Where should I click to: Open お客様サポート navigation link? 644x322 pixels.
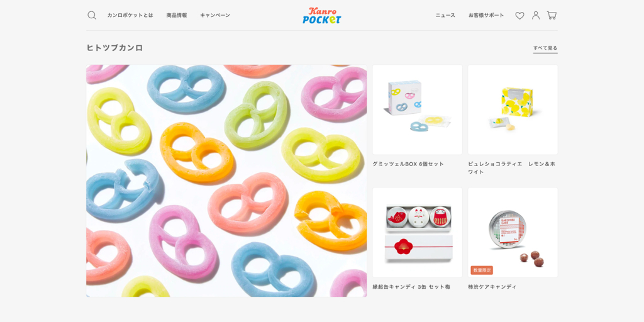[486, 15]
